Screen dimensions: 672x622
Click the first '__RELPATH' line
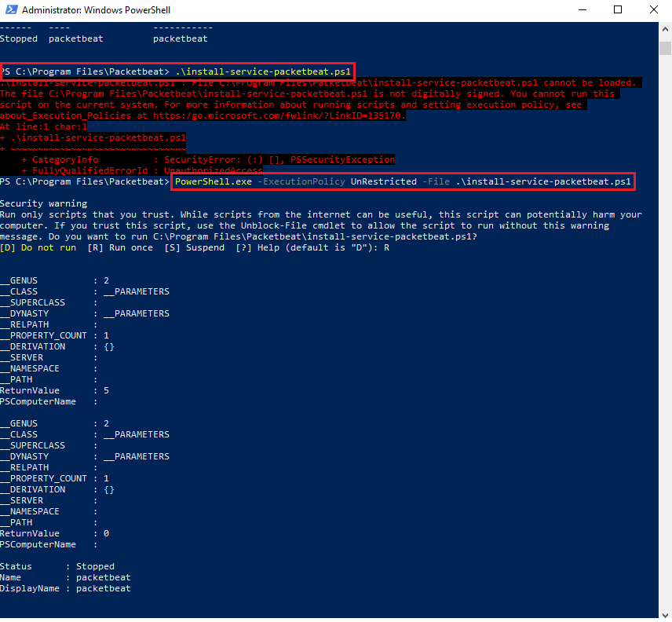[x=49, y=324]
